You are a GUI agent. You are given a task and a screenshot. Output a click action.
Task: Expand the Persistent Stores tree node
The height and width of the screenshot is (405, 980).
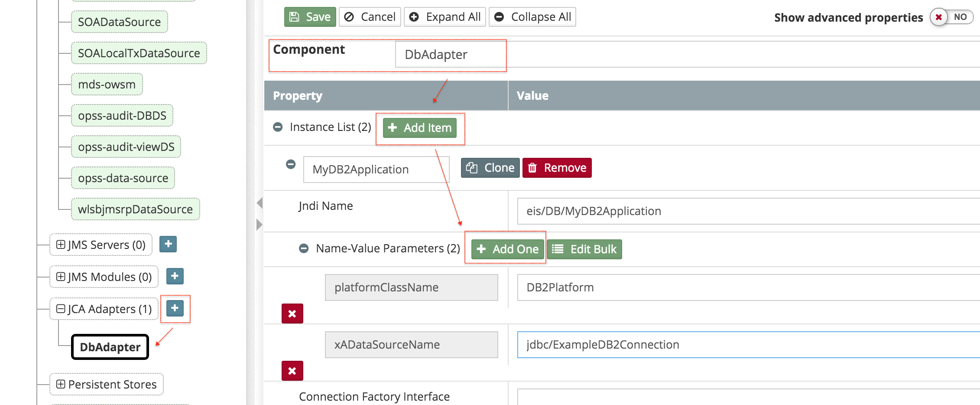pos(61,384)
